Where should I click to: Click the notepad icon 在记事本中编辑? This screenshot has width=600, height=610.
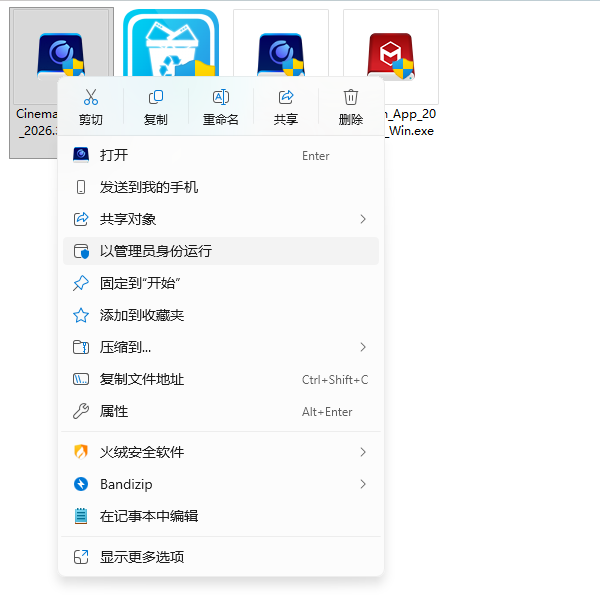pos(81,516)
